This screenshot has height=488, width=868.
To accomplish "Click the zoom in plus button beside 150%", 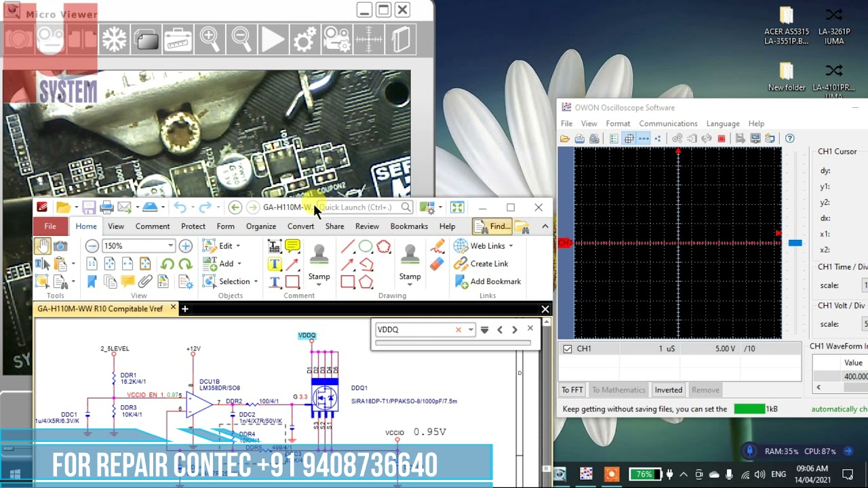I will pyautogui.click(x=186, y=246).
